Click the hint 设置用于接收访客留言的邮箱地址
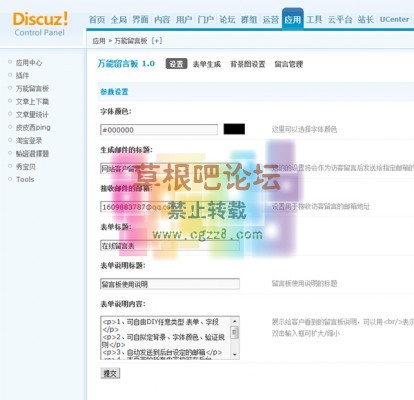 point(321,207)
